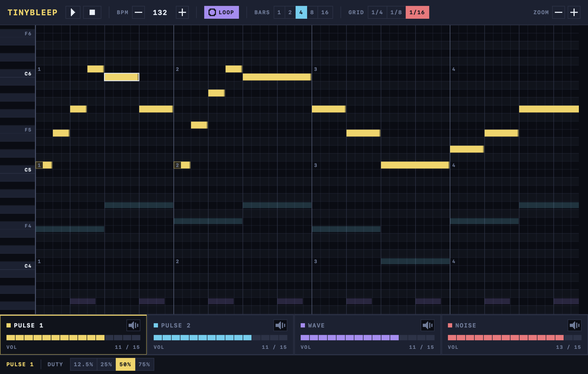Switch grid to 1/4
The height and width of the screenshot is (374, 588).
click(x=377, y=12)
